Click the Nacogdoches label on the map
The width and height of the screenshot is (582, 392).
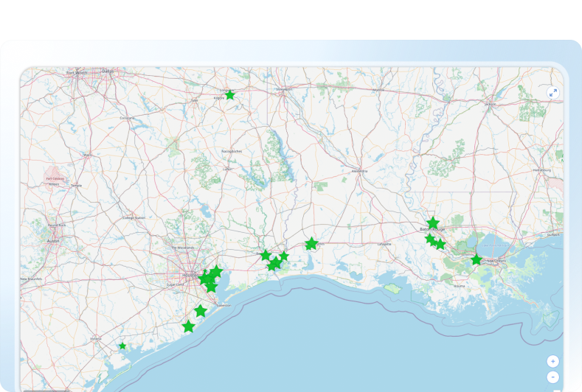click(x=232, y=151)
